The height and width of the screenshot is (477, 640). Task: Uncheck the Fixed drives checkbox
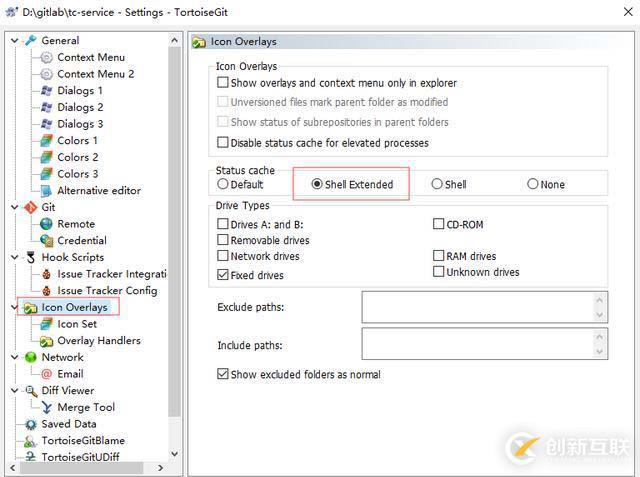222,275
